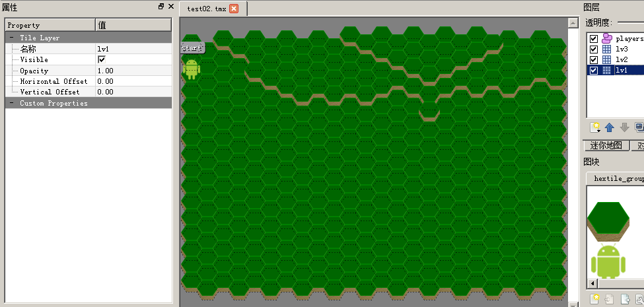Click the start object label on map

(x=192, y=48)
